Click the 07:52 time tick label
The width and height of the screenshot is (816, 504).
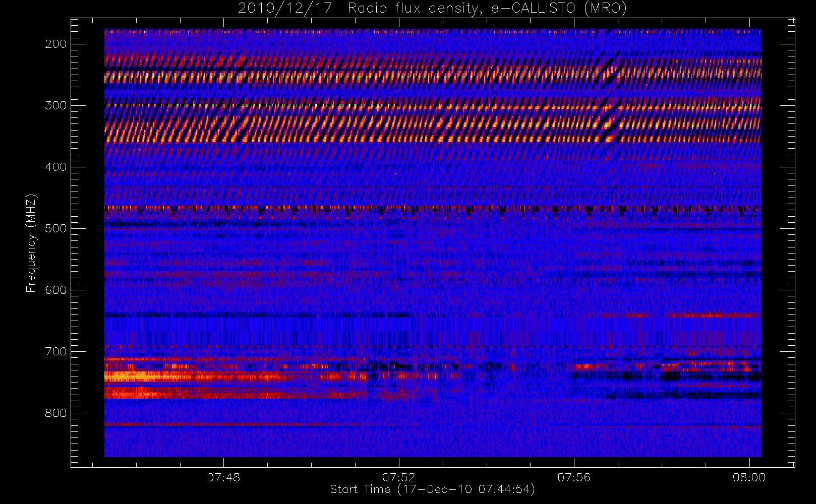coord(398,477)
